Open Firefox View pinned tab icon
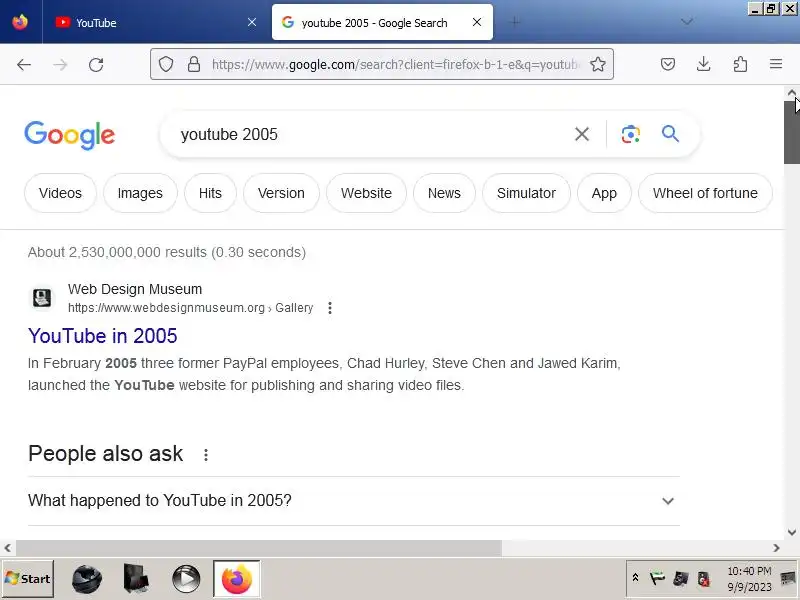Viewport: 800px width, 600px height. coord(20,22)
